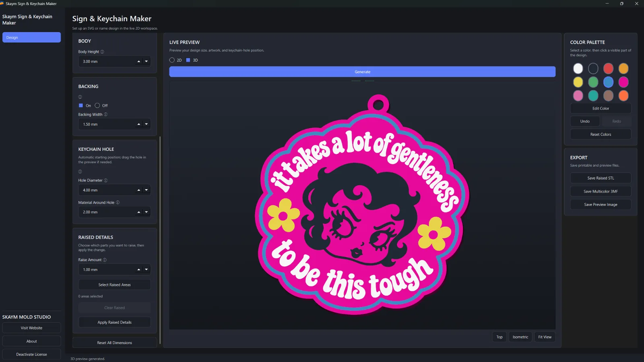This screenshot has height=362, width=644.
Task: Decrease Body Height with down arrow
Action: [x=147, y=62]
